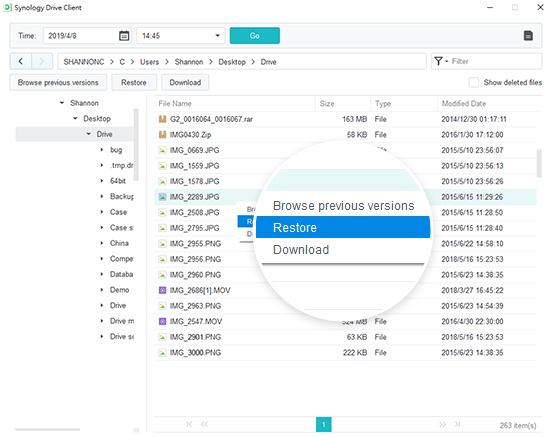Select file IMG_2963.PNG

coord(195,306)
